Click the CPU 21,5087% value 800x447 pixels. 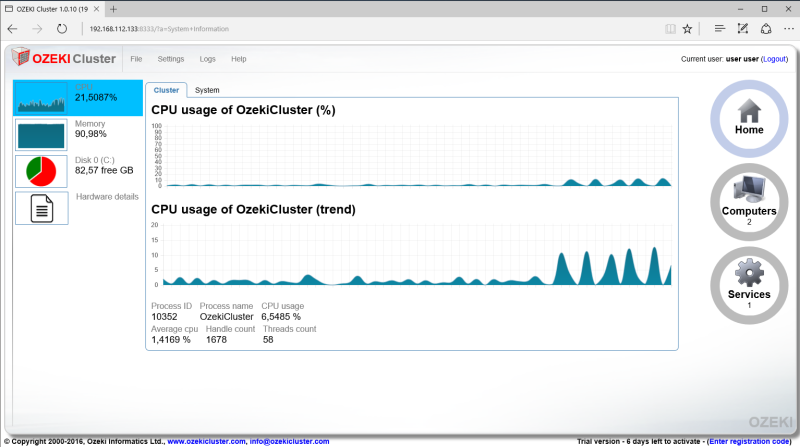click(x=96, y=97)
